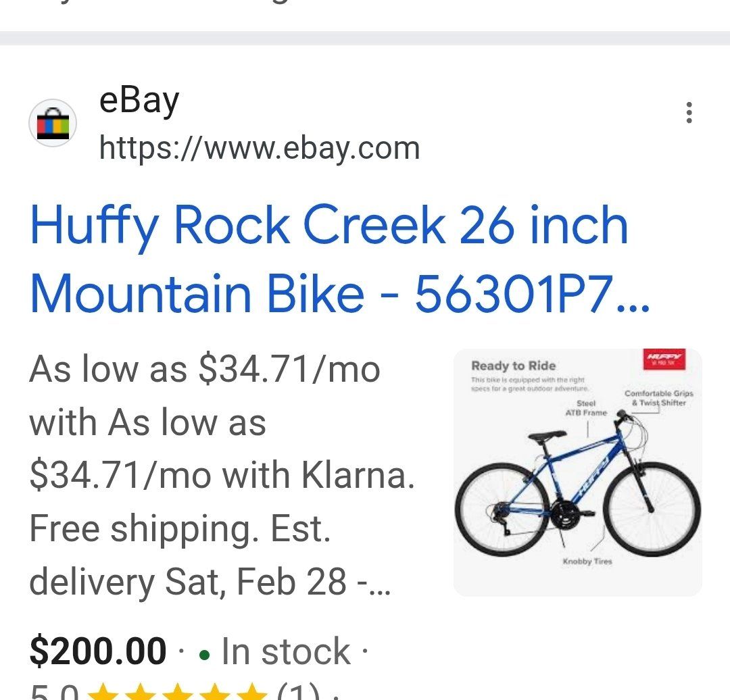Visit the https://www.ebay.com site link
Viewport: 730px width, 700px height.
click(259, 148)
